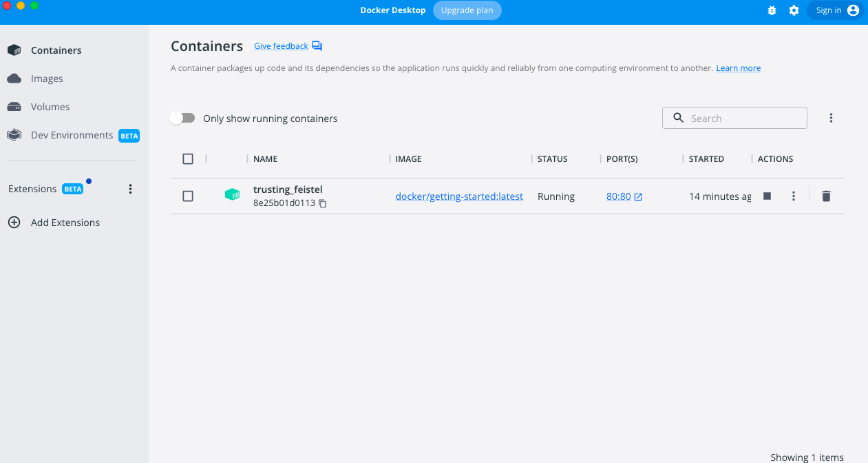Sort by the STATUS column header
The image size is (868, 463).
553,159
